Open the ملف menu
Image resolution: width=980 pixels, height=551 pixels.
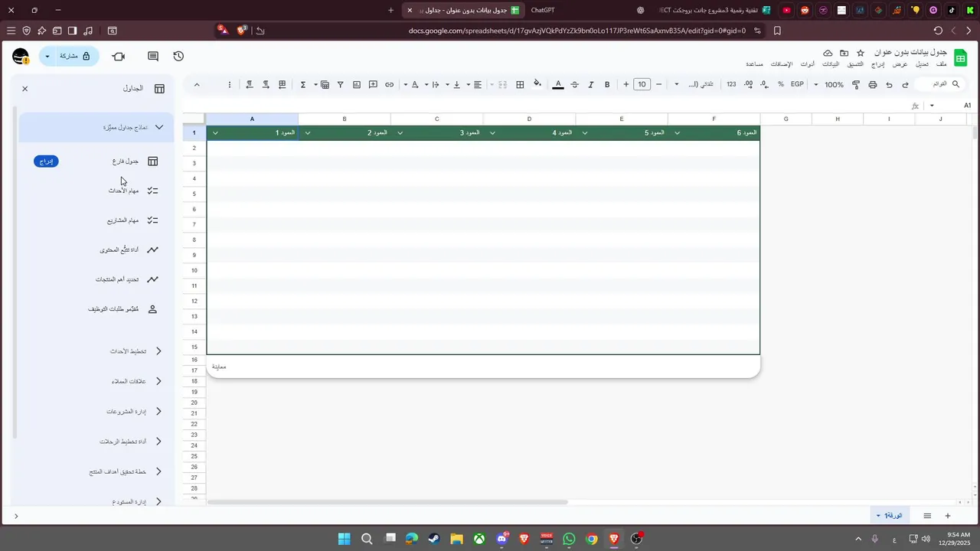pos(941,64)
